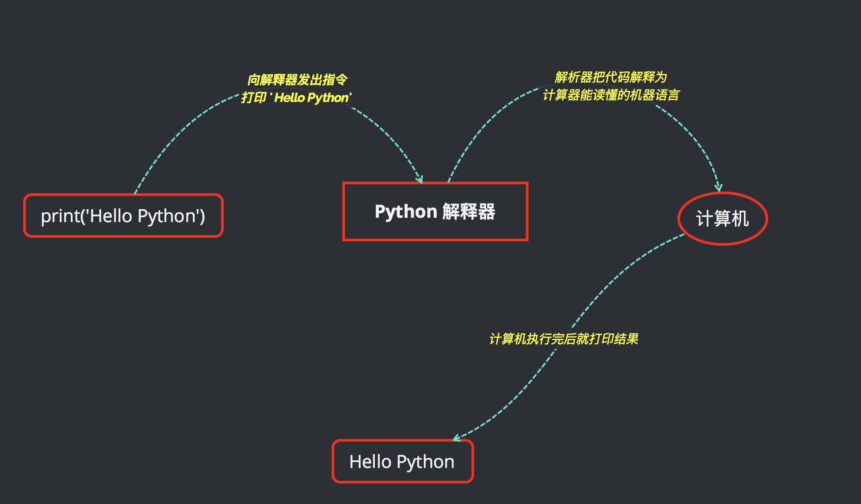Image resolution: width=861 pixels, height=504 pixels.
Task: Click the yellow text 打印 'Hello Python'
Action: [296, 98]
